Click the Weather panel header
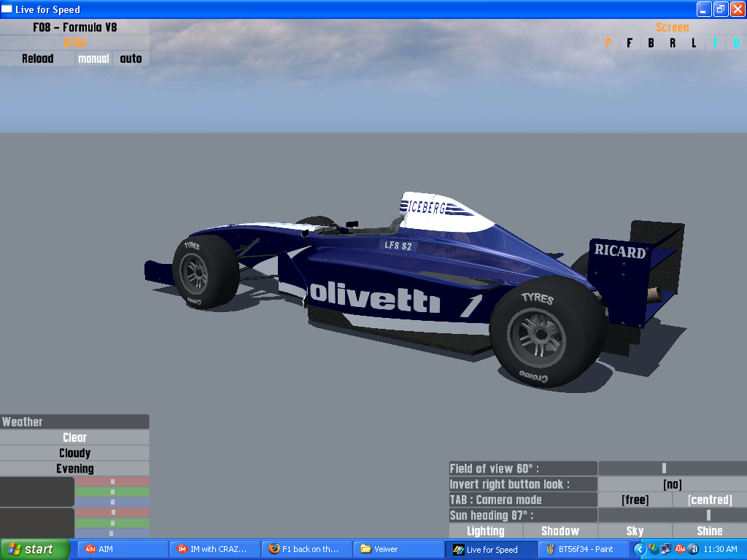 tap(75, 422)
